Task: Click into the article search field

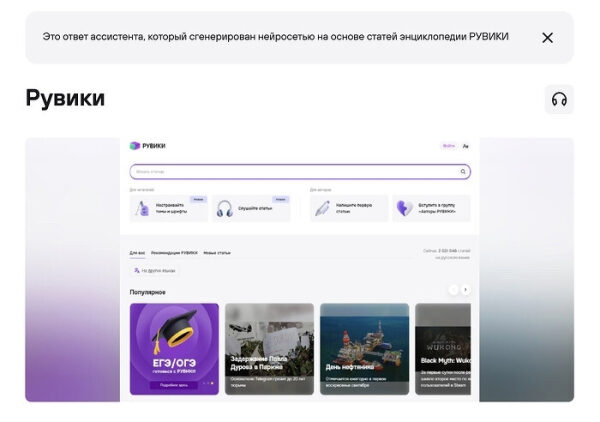Action: pyautogui.click(x=300, y=172)
